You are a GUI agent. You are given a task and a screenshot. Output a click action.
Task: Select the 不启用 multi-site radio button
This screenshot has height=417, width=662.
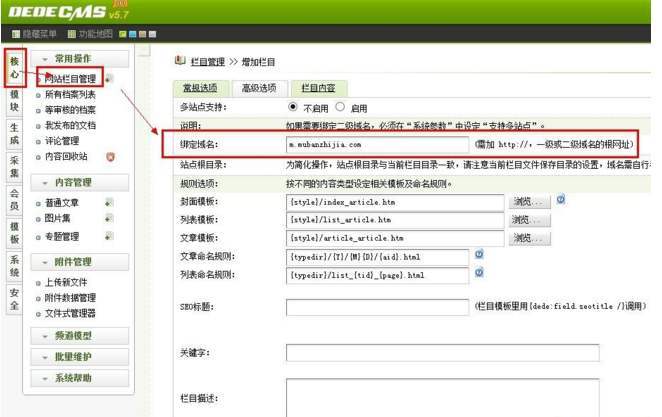click(293, 107)
